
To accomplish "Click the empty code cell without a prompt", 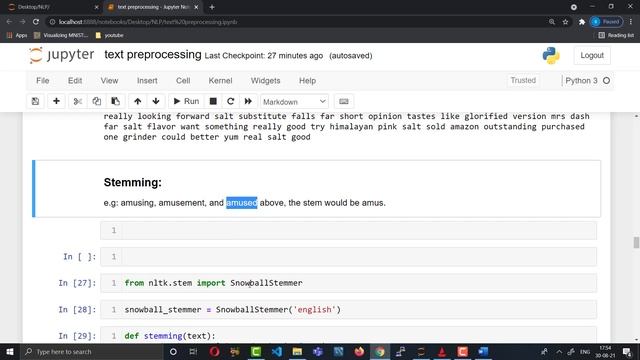I will point(349,231).
